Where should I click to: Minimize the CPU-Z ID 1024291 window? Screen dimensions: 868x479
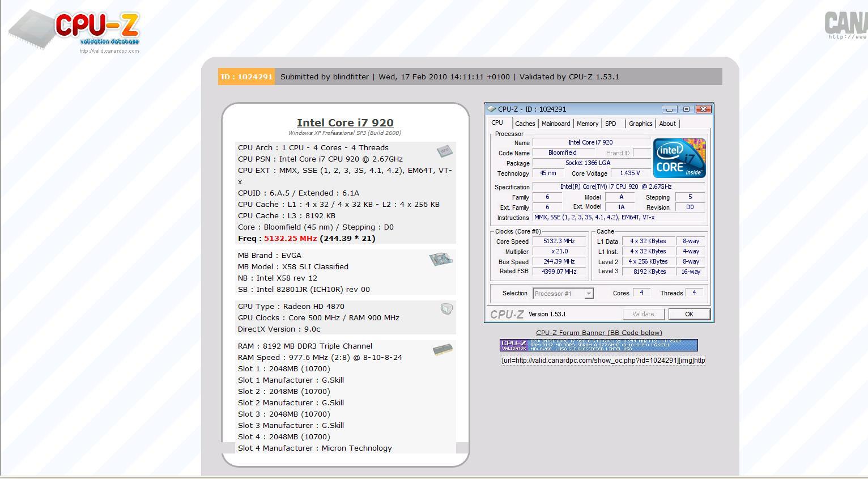tap(669, 109)
